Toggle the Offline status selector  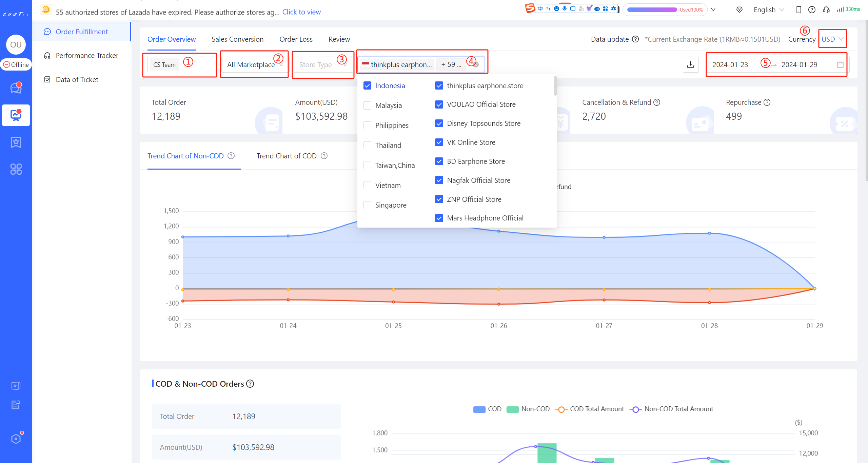[16, 64]
